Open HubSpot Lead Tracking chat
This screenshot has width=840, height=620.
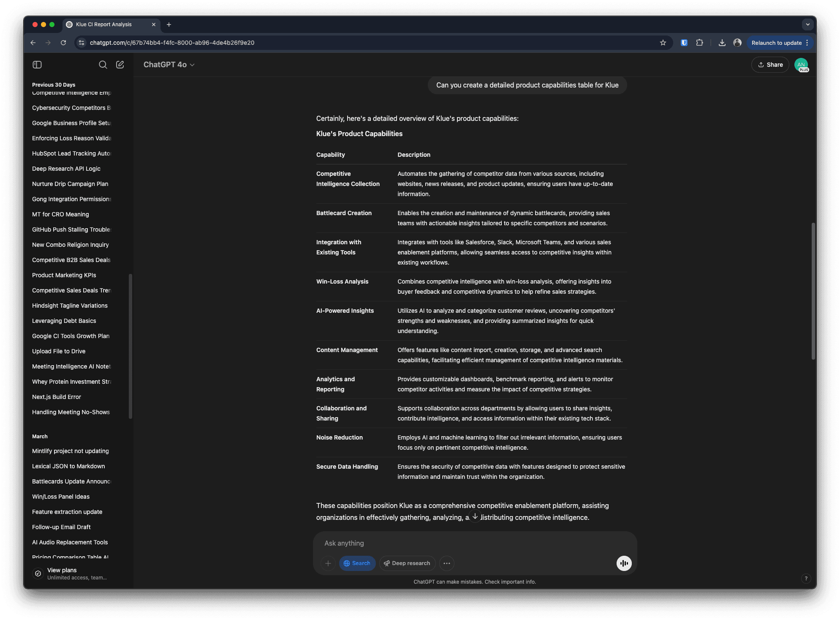(x=71, y=153)
